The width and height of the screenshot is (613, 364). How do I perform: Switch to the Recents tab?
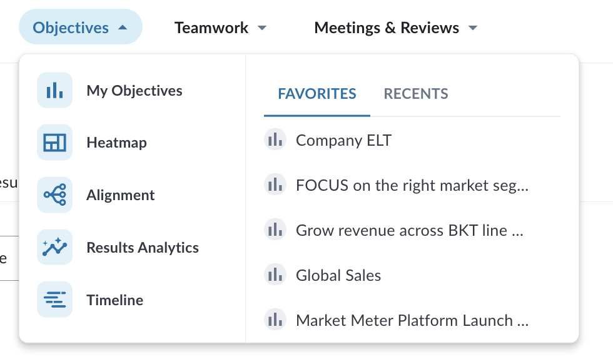[x=416, y=94]
